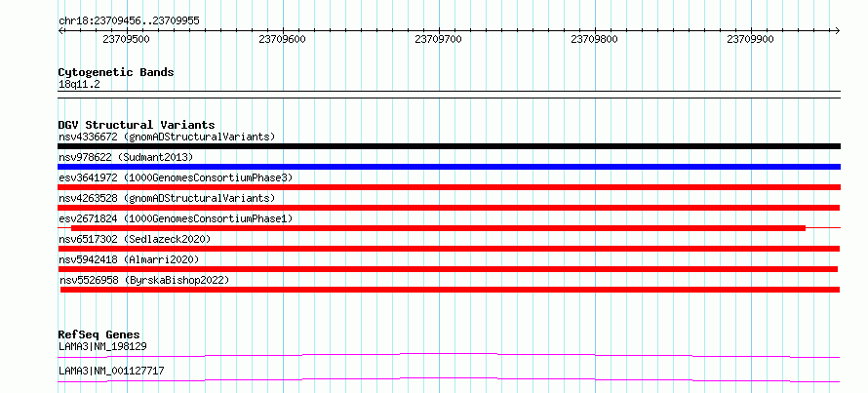Click the right arrow of the ruler
The width and height of the screenshot is (868, 393).
click(x=837, y=30)
